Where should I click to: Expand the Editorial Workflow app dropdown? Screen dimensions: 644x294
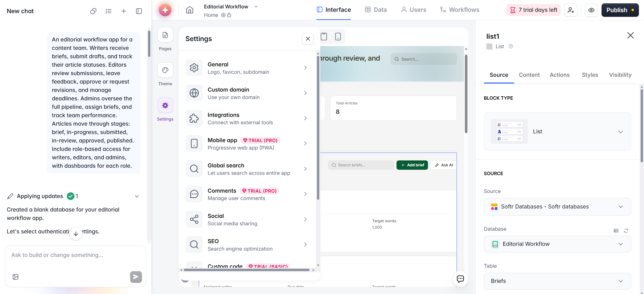point(256,6)
